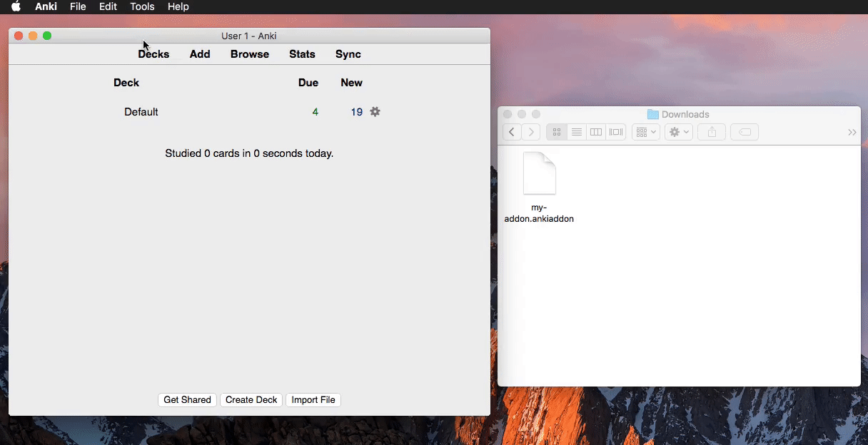The width and height of the screenshot is (868, 445).
Task: Click Sync in Anki toolbar
Action: point(348,54)
